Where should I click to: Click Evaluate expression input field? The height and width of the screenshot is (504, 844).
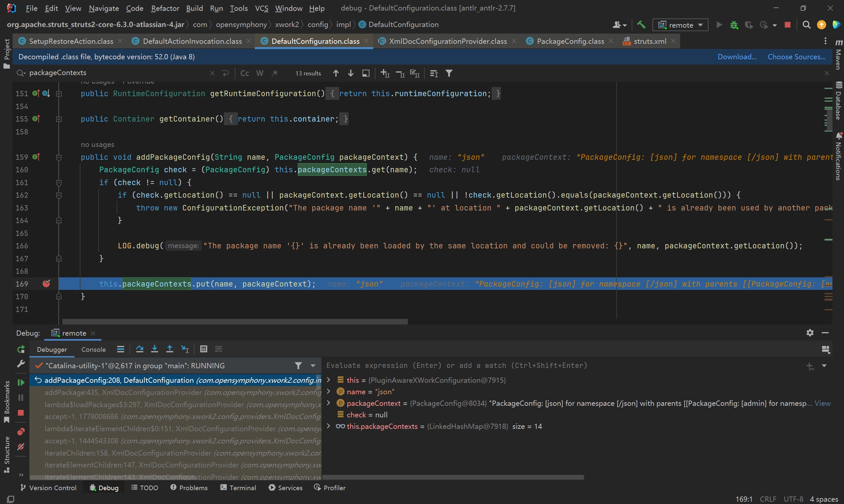point(562,365)
